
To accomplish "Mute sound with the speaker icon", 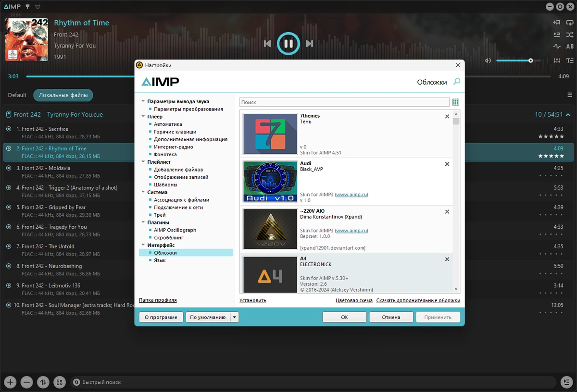I will 488,61.
